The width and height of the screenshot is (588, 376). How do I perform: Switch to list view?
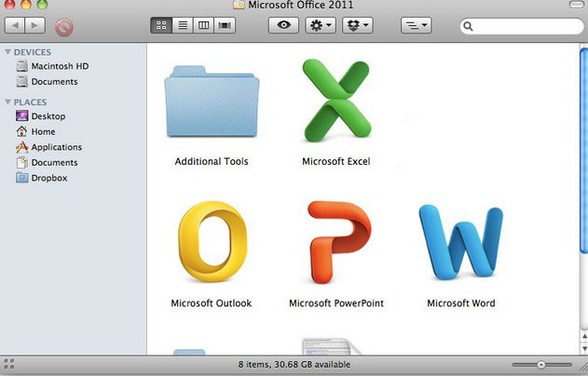pyautogui.click(x=183, y=25)
